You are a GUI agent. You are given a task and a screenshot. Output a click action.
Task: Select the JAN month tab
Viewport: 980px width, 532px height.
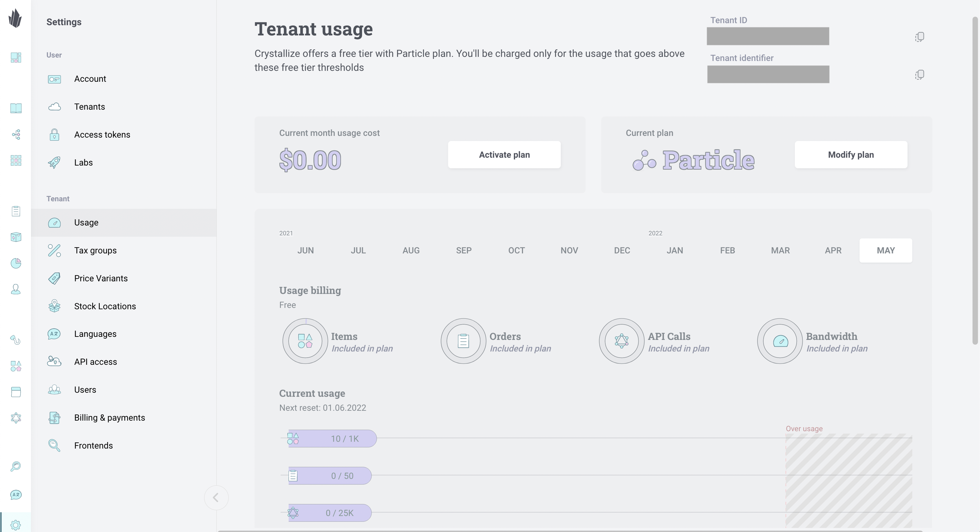point(674,251)
